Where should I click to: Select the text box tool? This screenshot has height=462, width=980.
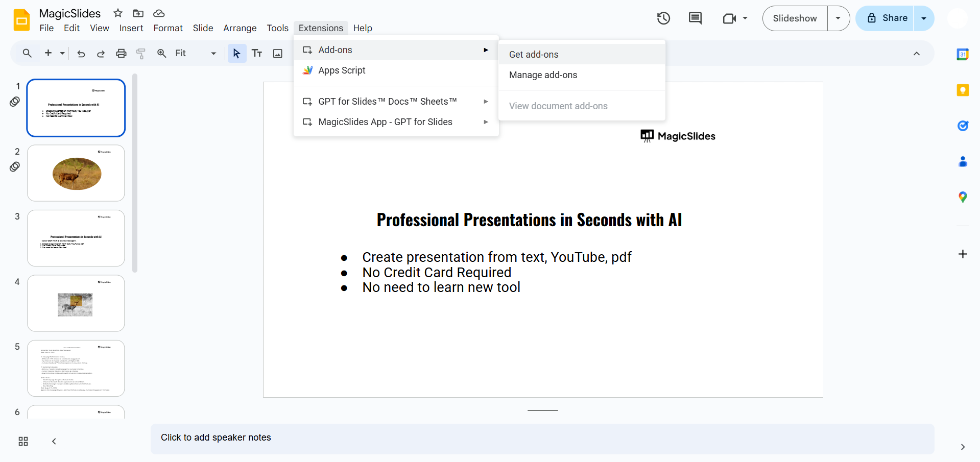pos(257,53)
